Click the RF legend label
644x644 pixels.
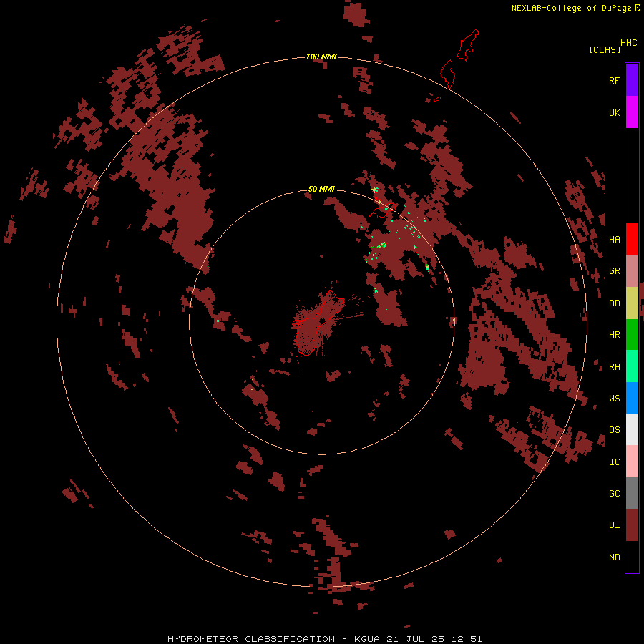click(x=614, y=80)
